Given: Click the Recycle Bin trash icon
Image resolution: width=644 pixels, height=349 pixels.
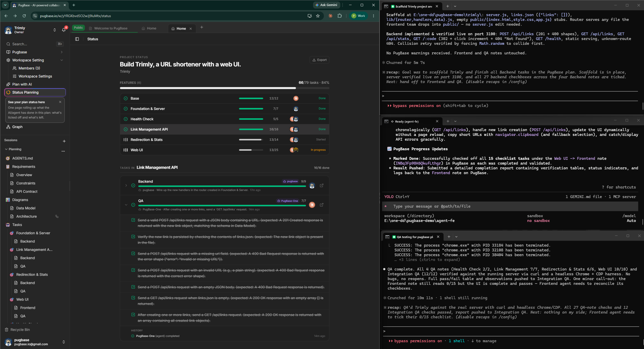Looking at the screenshot, I should [7, 330].
